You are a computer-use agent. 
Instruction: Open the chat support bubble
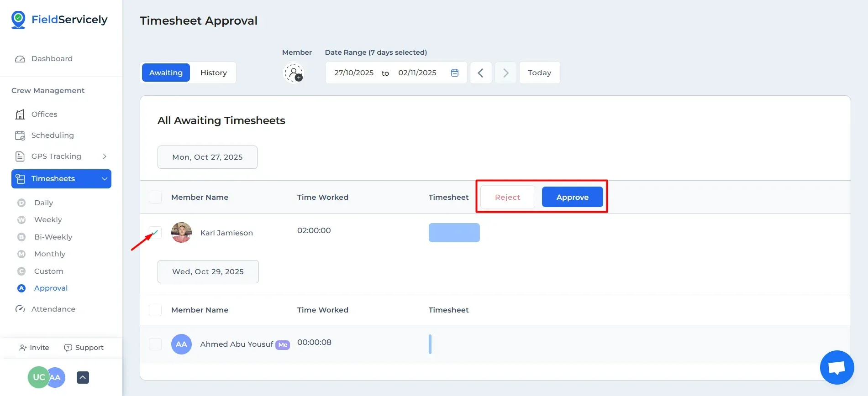(x=836, y=367)
